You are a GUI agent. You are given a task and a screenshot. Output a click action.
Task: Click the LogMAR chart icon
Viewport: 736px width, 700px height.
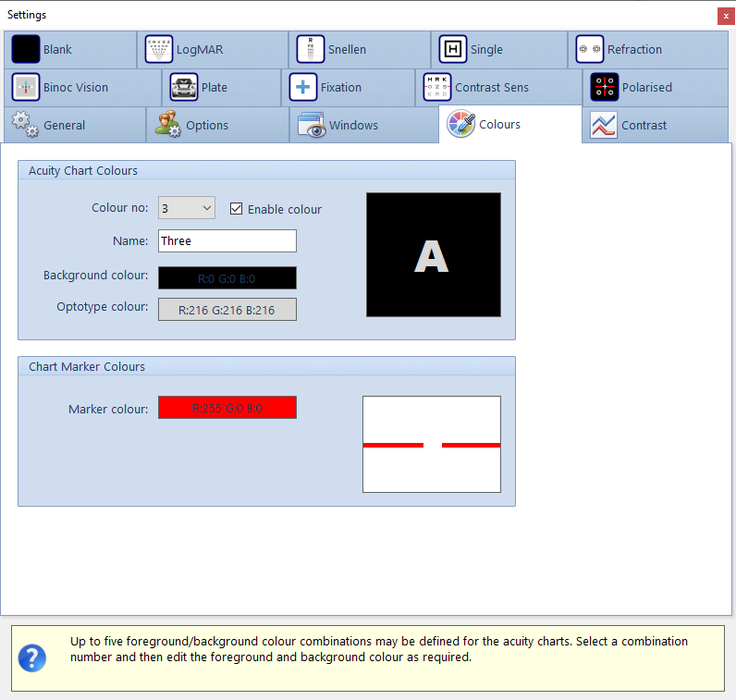159,49
